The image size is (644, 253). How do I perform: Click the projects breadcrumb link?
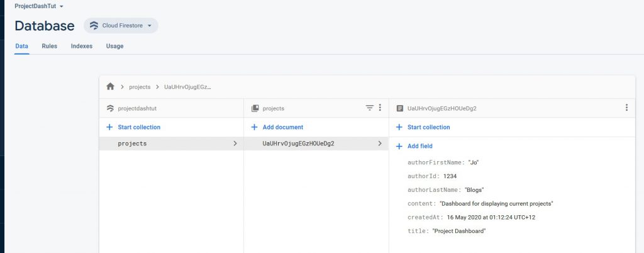point(140,87)
